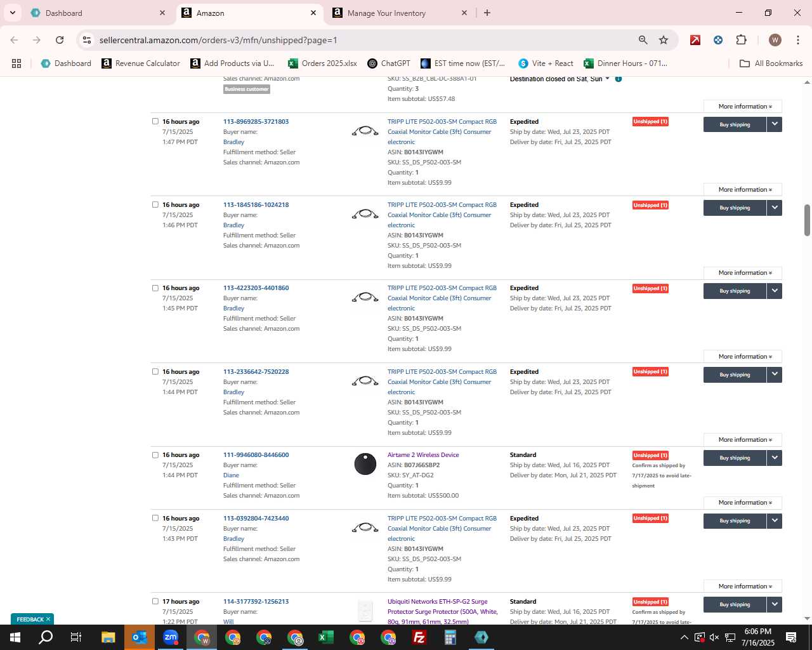Open the ChatGPT bookmark

pos(389,63)
